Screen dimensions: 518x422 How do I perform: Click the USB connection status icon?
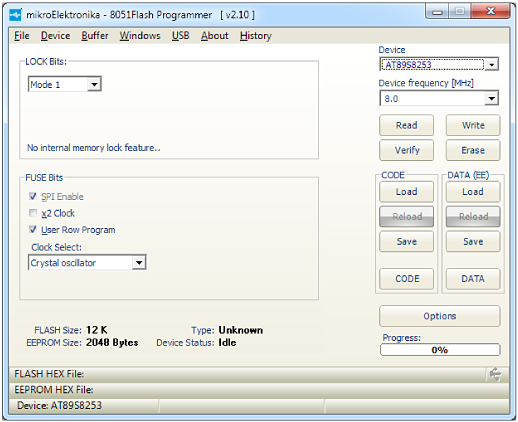click(x=496, y=374)
